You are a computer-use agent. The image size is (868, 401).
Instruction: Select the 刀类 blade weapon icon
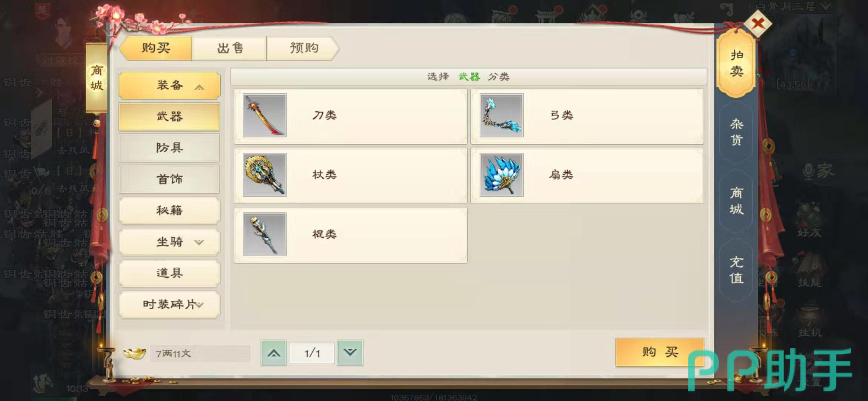tap(264, 115)
